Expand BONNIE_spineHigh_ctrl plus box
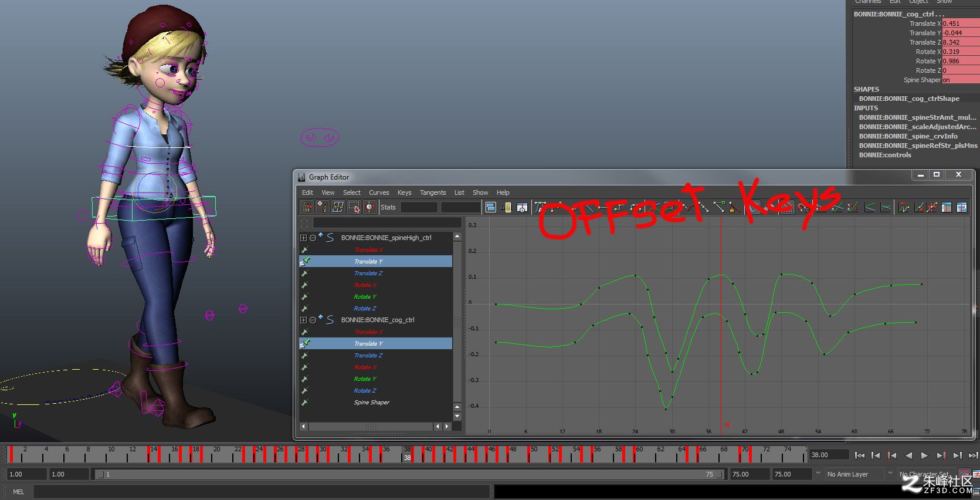The width and height of the screenshot is (980, 500). 303,238
